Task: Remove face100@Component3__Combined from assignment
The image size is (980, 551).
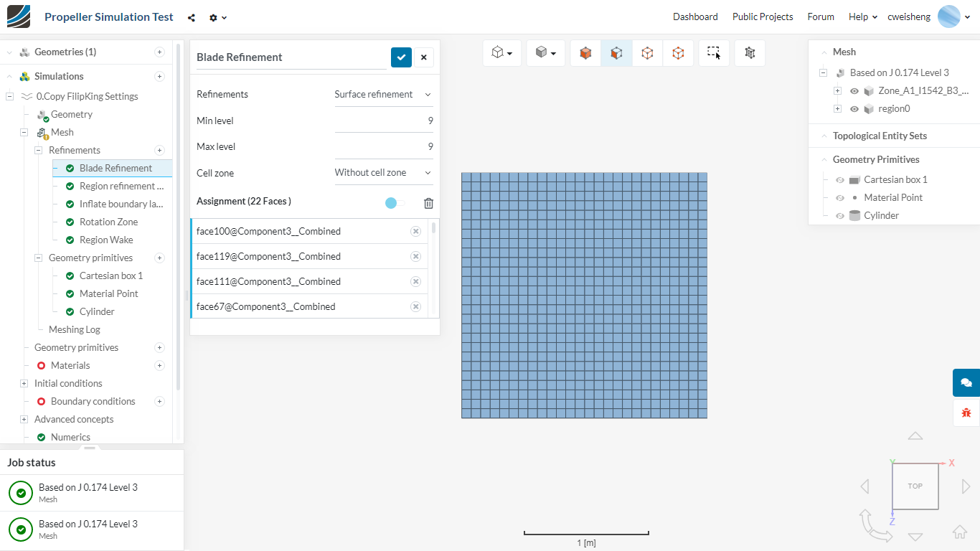Action: (415, 231)
